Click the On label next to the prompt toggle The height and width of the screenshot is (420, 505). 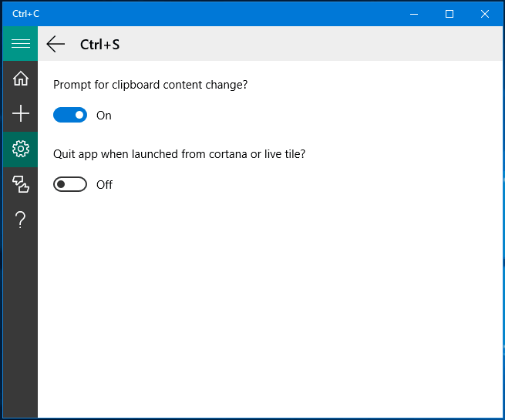click(104, 116)
